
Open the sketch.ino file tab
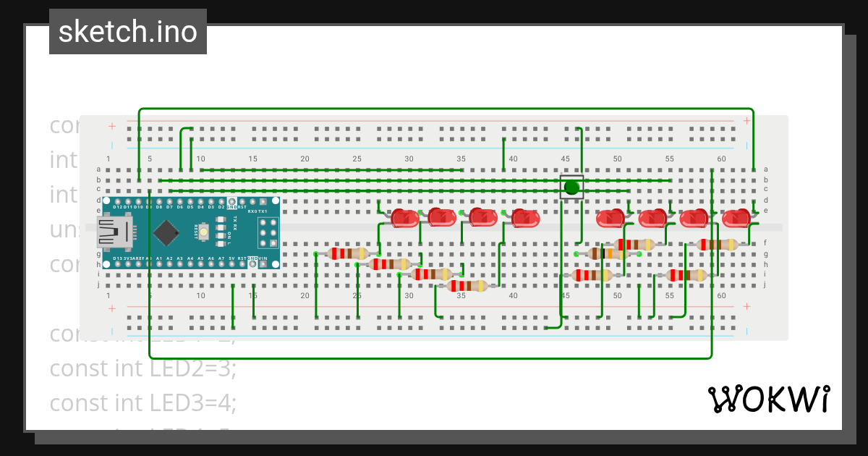click(x=128, y=32)
